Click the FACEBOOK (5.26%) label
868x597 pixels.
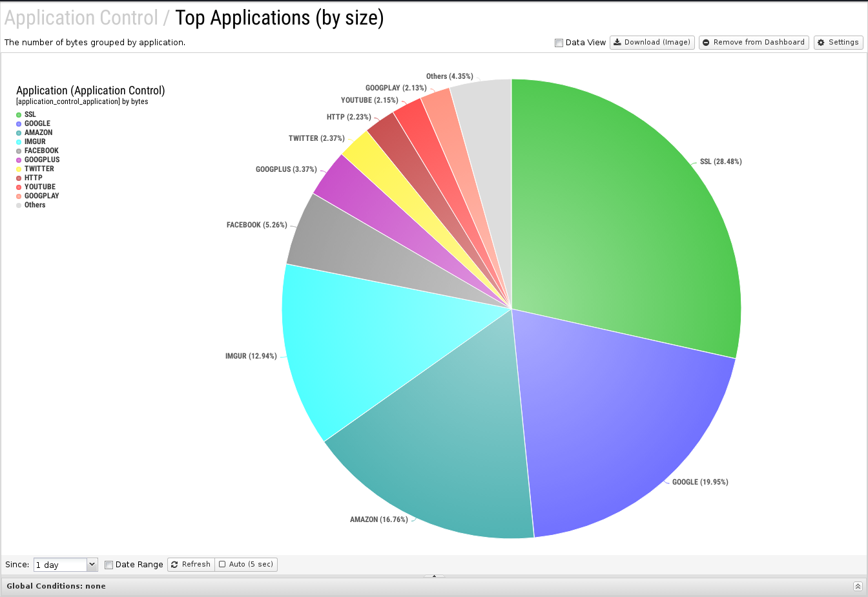257,225
